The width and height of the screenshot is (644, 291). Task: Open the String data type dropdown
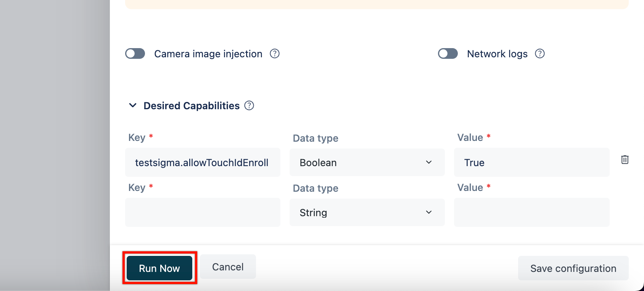[367, 212]
